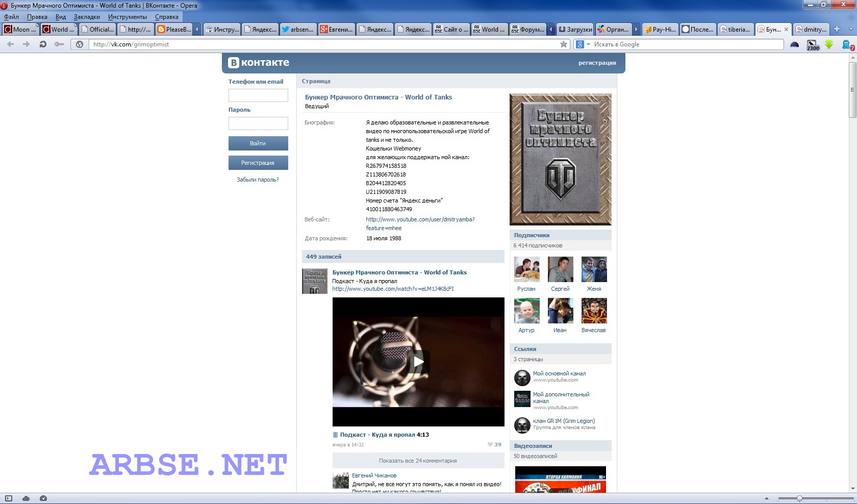
Task: Switch to the Евгени... Google+ tab
Action: pos(337,29)
